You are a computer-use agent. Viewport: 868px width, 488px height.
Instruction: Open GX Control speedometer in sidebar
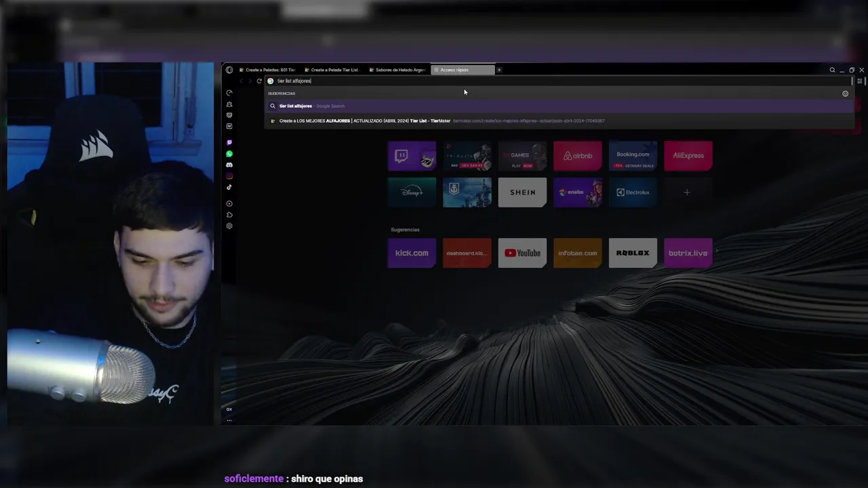[229, 93]
